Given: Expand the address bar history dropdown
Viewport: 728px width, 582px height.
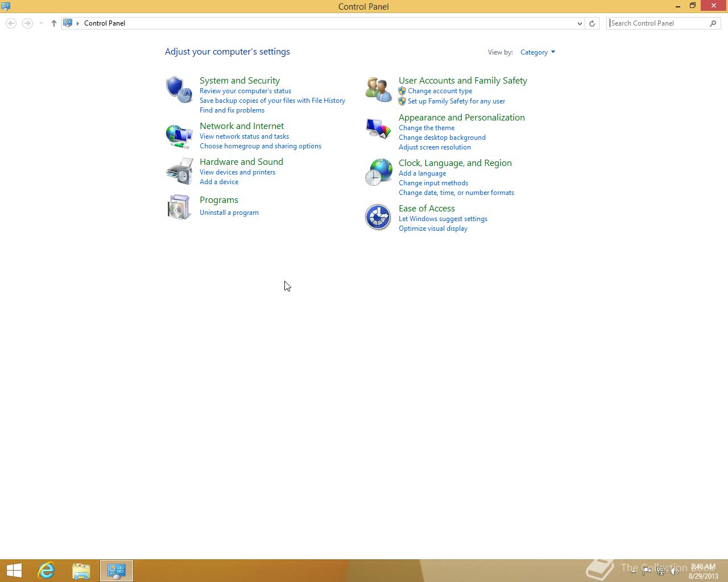Looking at the screenshot, I should [580, 23].
